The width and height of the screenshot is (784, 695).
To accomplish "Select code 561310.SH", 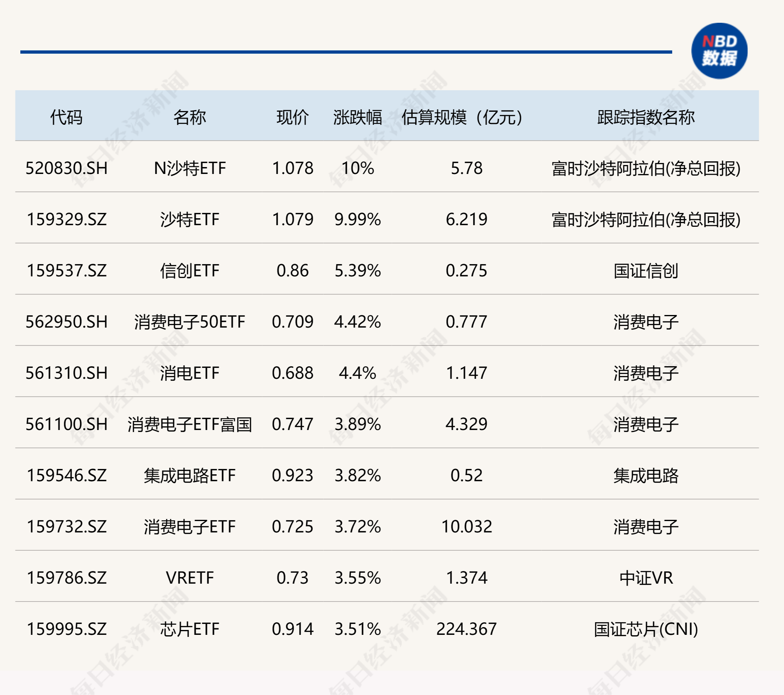I will [x=66, y=373].
